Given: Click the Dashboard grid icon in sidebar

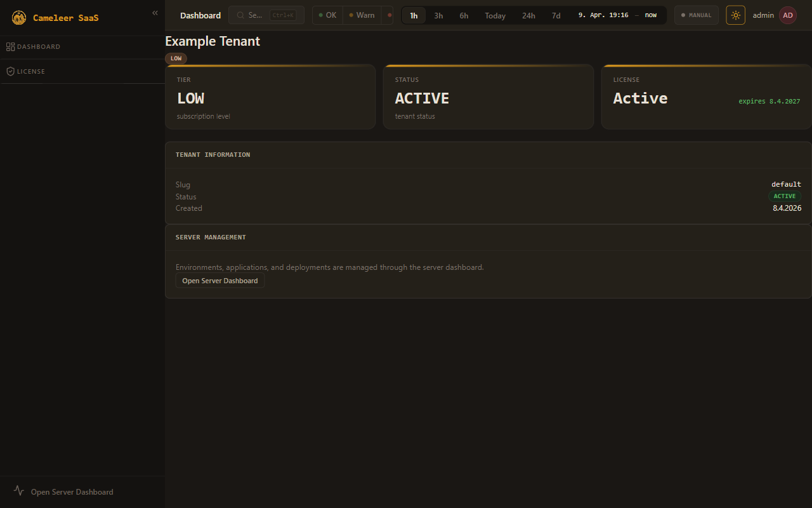Looking at the screenshot, I should pyautogui.click(x=10, y=47).
